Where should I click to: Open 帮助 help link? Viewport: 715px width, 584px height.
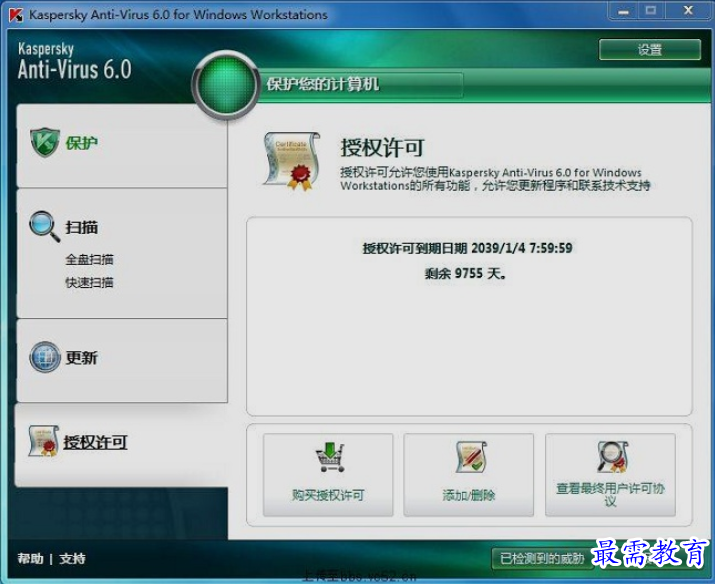pos(30,558)
